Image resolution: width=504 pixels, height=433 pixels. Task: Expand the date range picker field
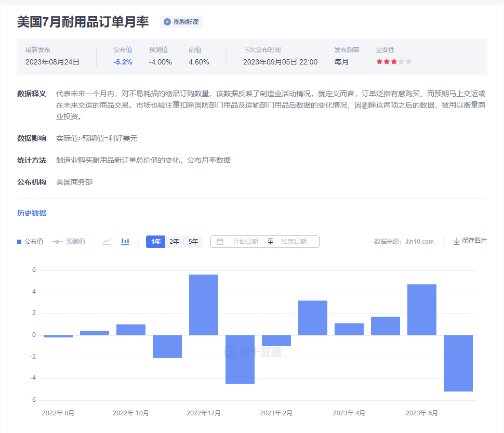click(265, 241)
